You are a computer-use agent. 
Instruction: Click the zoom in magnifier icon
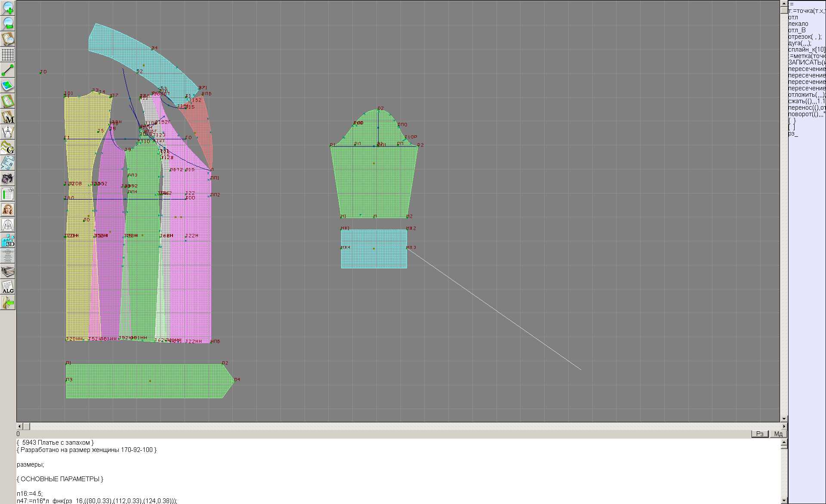tap(8, 8)
